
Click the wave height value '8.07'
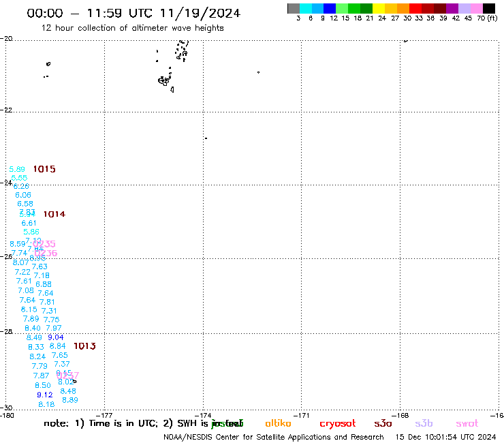coord(21,262)
